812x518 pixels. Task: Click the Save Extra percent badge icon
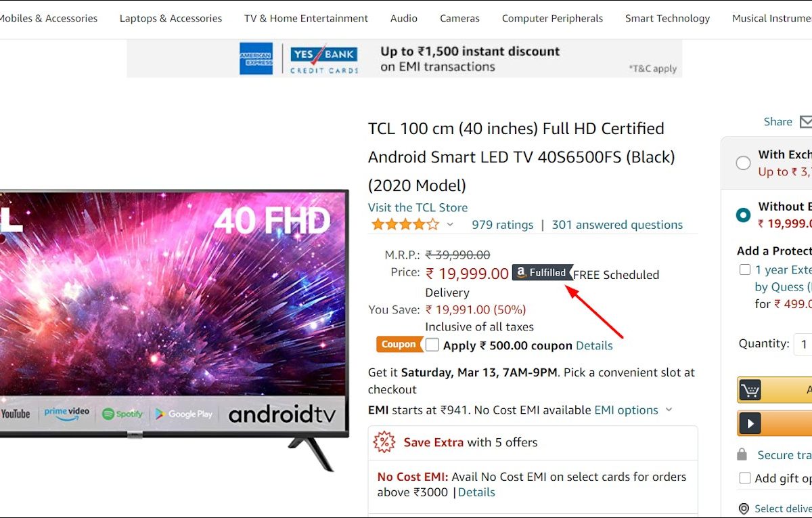tap(384, 442)
